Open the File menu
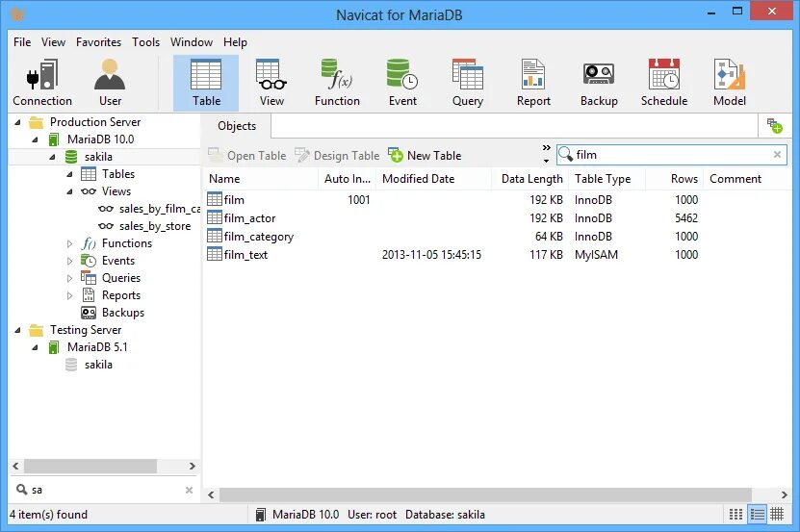The width and height of the screenshot is (800, 532). pos(22,41)
